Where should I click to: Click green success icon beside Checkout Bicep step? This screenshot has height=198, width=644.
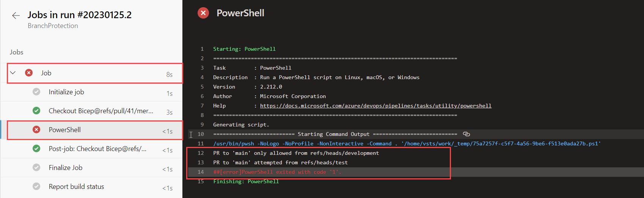(36, 111)
